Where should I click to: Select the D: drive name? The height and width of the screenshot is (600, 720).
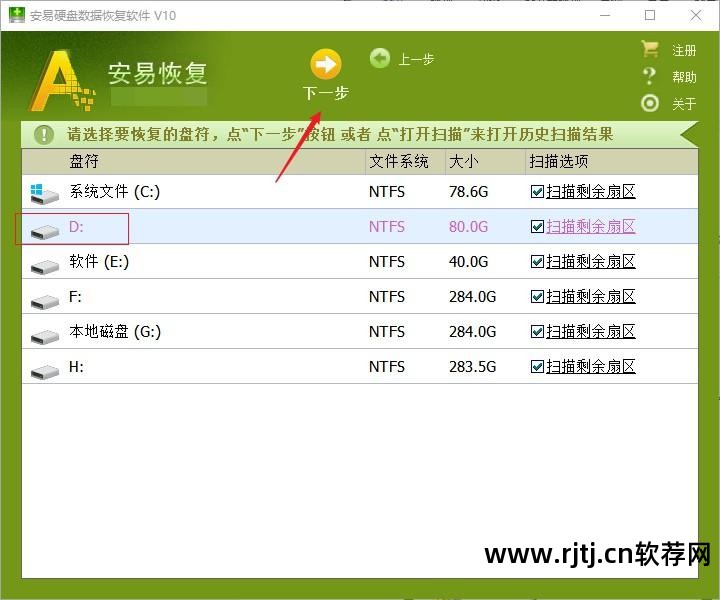coord(76,227)
